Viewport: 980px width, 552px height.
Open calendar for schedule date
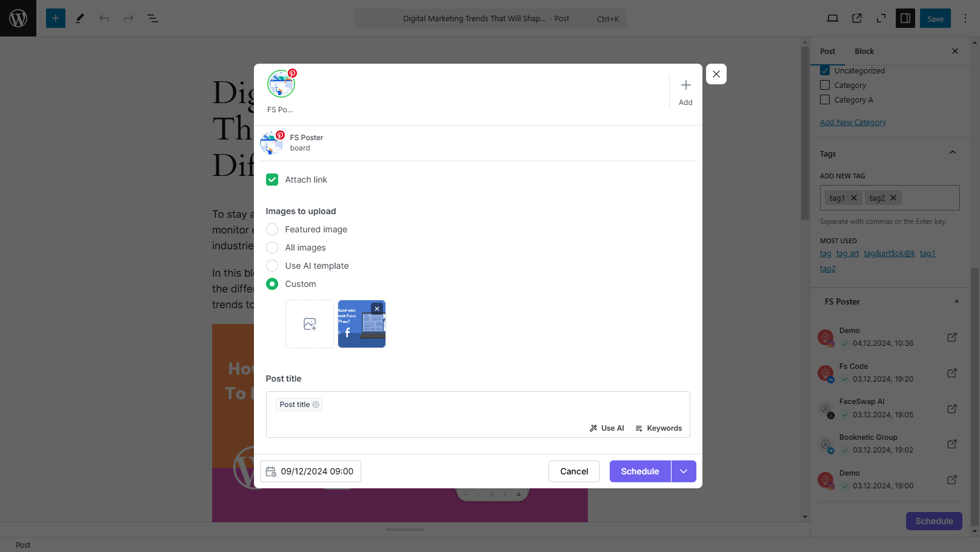[271, 471]
